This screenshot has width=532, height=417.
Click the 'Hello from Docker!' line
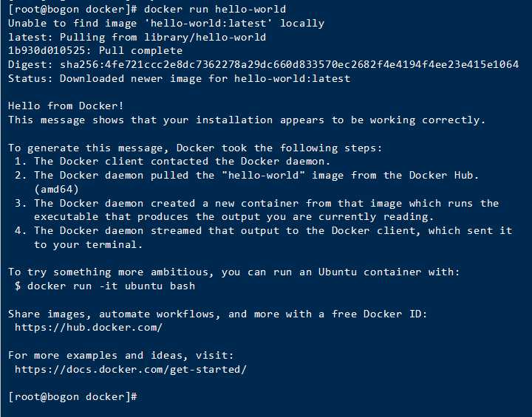coord(66,106)
